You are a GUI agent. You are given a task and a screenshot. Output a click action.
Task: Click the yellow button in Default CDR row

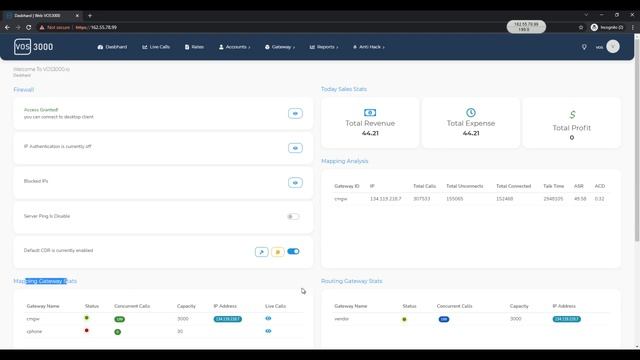click(278, 252)
